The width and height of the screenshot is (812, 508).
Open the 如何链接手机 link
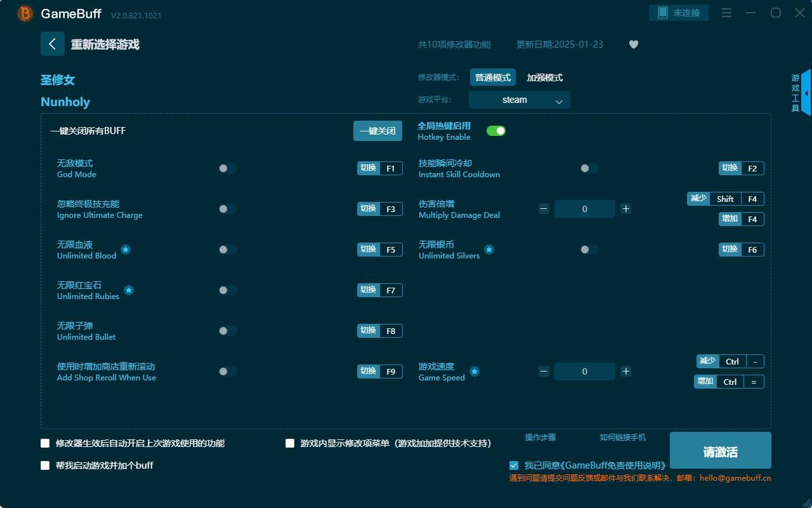622,438
